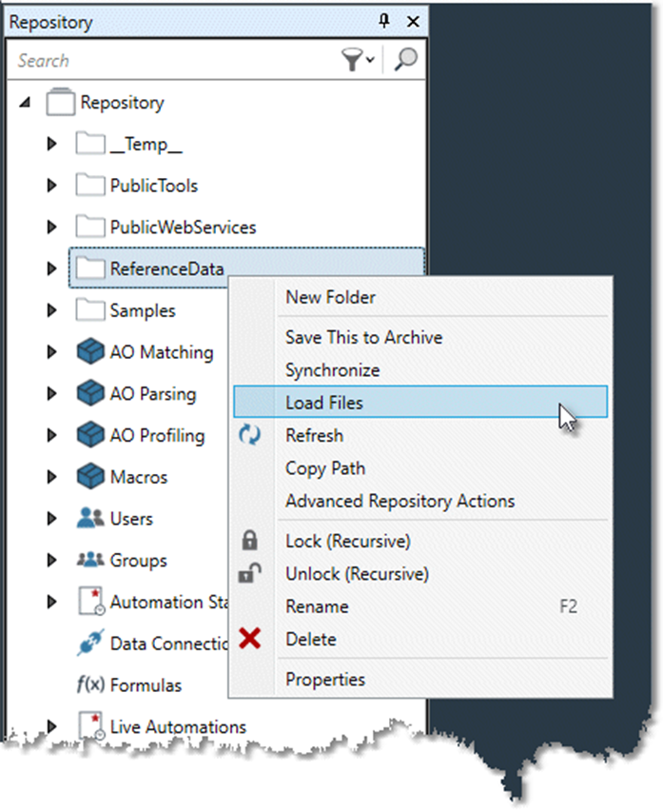
Task: Click the Users person icon
Action: pyautogui.click(x=90, y=518)
